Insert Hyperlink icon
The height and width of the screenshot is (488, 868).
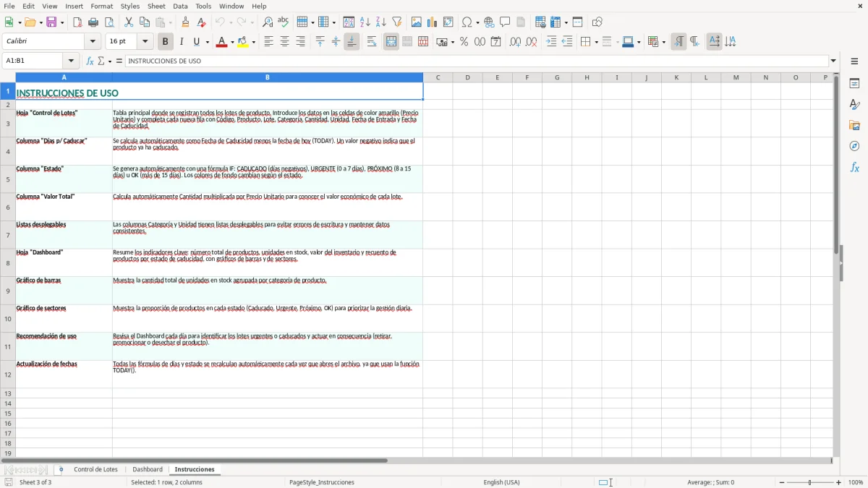coord(489,22)
